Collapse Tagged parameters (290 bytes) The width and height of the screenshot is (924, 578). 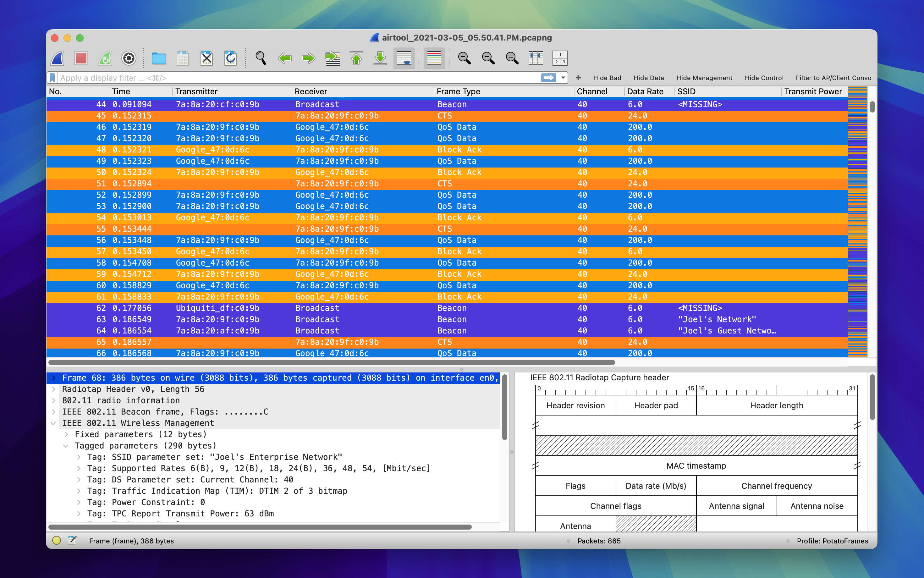66,446
